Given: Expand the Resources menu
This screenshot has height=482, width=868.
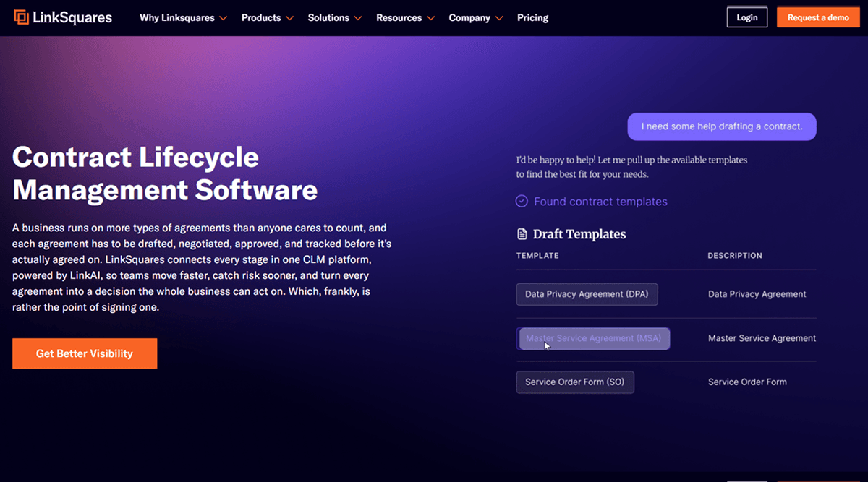Looking at the screenshot, I should (x=405, y=17).
